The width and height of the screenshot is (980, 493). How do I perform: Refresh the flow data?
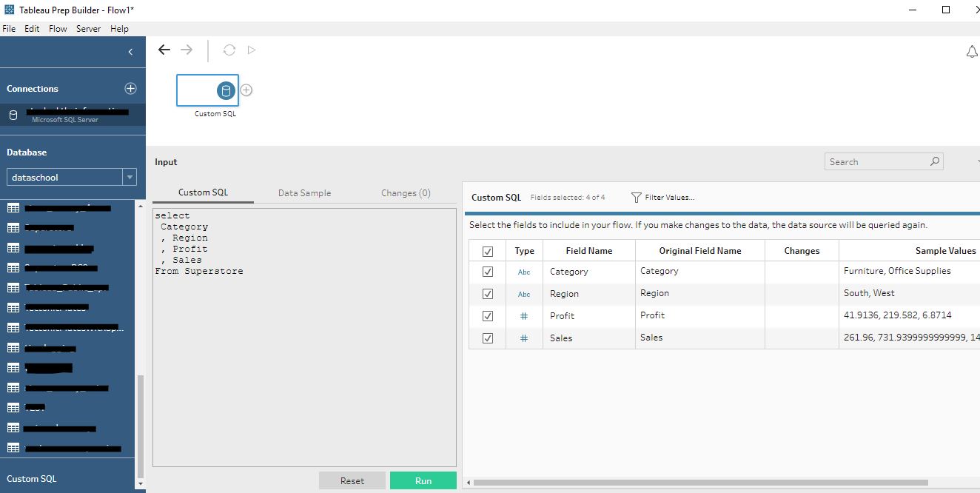point(229,50)
